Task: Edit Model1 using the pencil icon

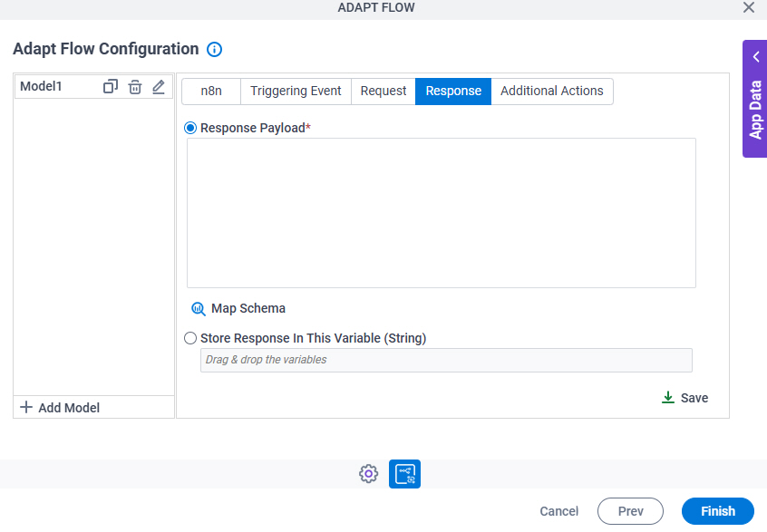Action: [x=159, y=86]
